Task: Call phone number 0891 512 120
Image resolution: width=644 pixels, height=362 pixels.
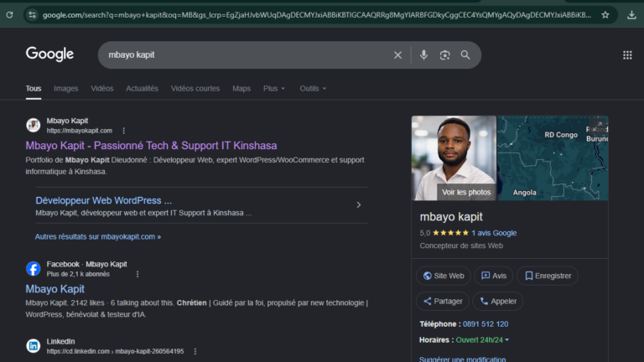Action: click(x=486, y=323)
